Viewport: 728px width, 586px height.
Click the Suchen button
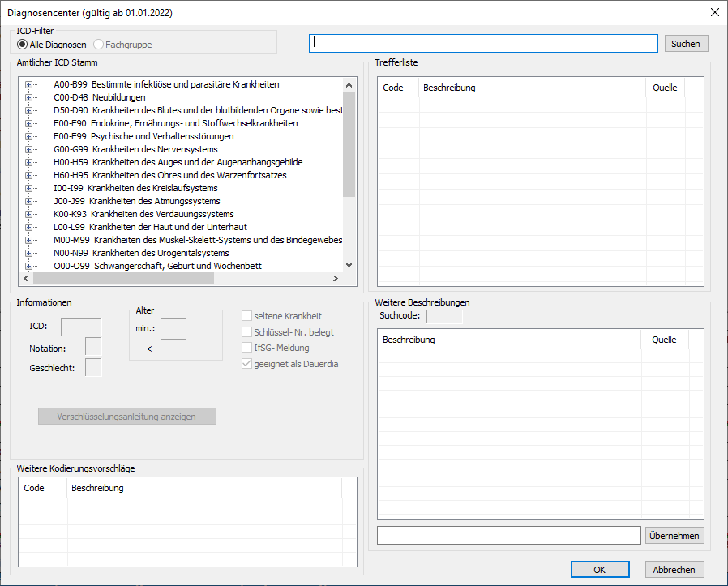tap(685, 44)
